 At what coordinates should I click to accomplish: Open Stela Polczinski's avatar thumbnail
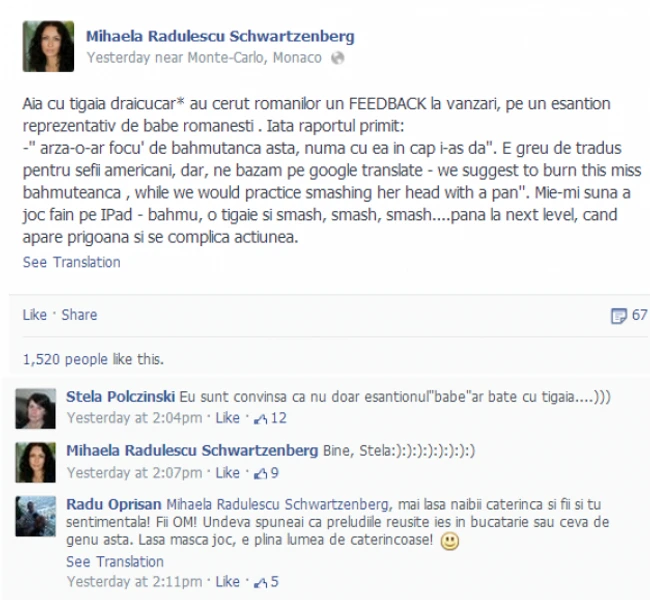tap(36, 409)
